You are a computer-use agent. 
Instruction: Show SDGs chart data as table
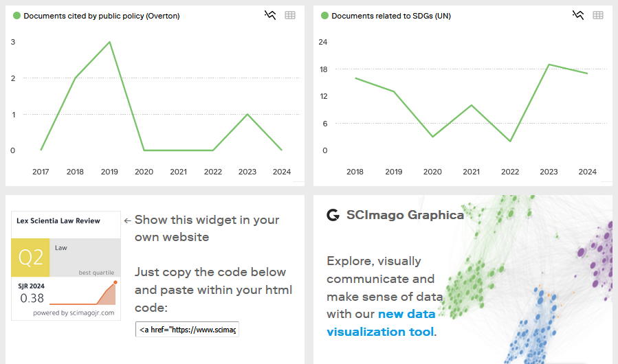coord(598,15)
